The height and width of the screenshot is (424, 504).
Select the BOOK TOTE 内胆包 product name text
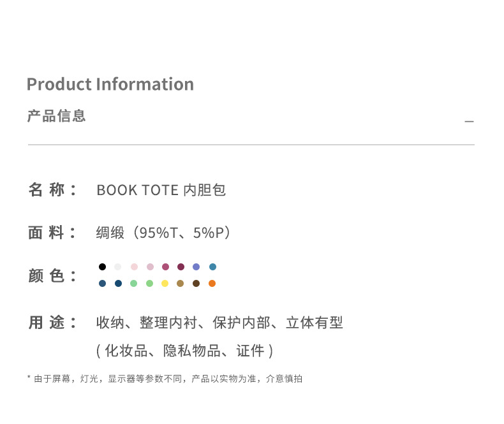(161, 190)
